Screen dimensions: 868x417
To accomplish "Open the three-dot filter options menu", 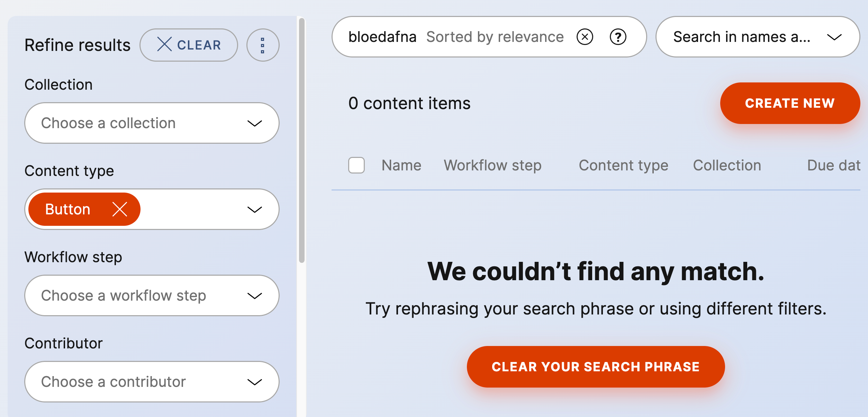I will coord(263,45).
